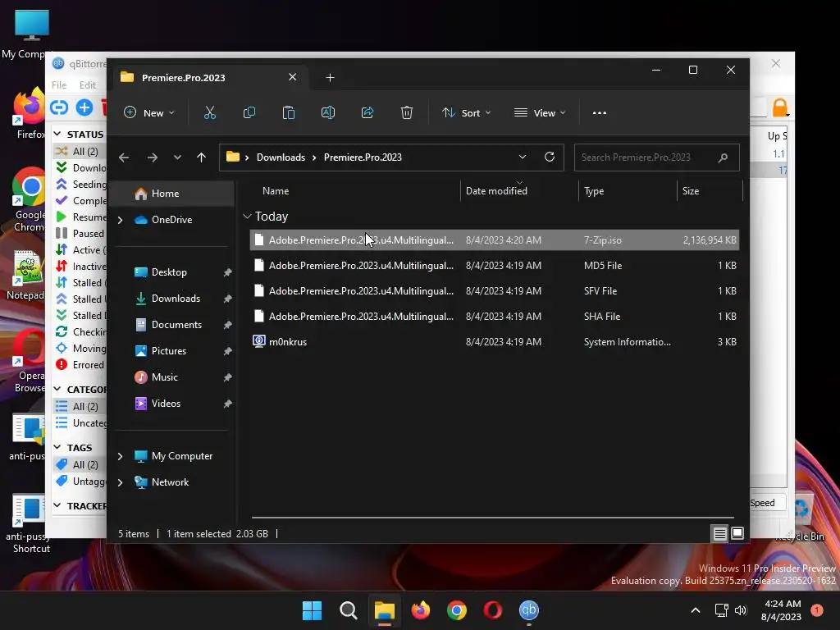Open the Sort options dropdown
The height and width of the screenshot is (630, 840).
(x=466, y=113)
